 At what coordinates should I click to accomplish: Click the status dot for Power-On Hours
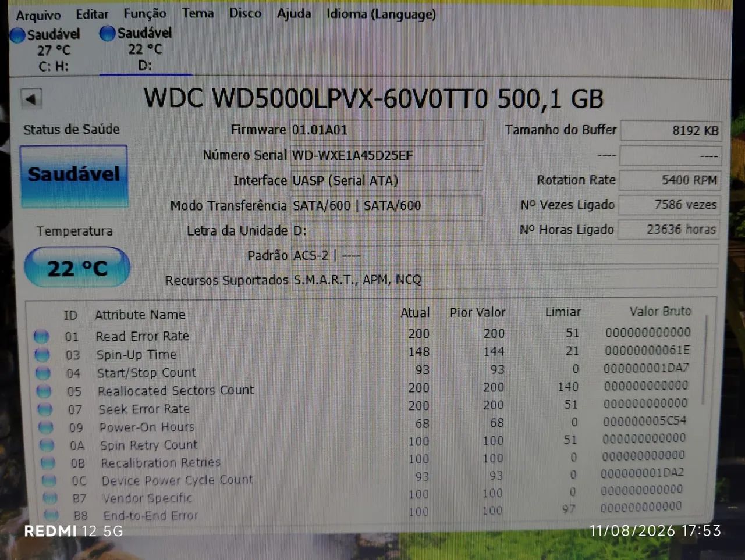[x=46, y=427]
